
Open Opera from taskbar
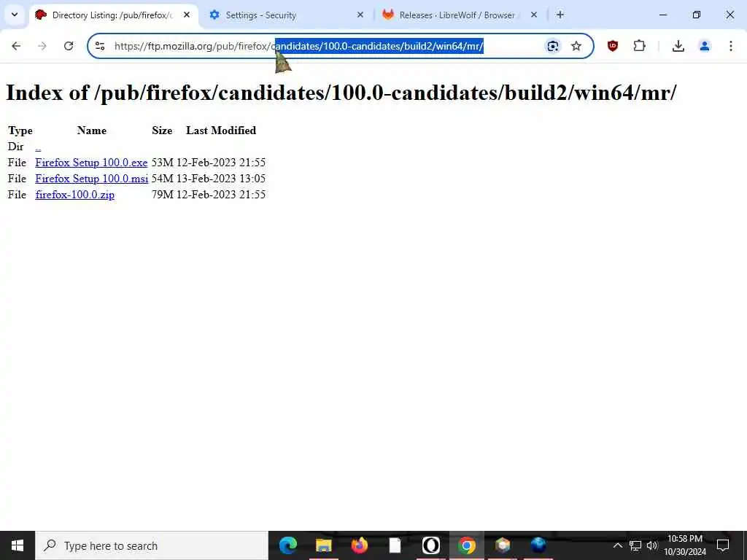(x=430, y=545)
